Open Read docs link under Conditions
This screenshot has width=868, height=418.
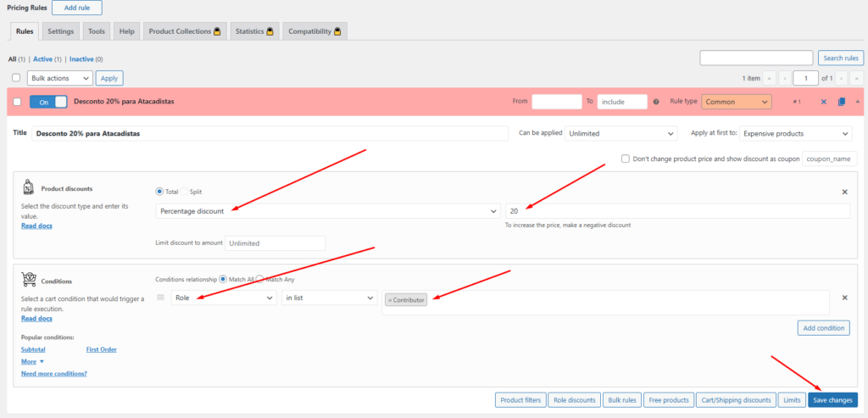pos(36,318)
